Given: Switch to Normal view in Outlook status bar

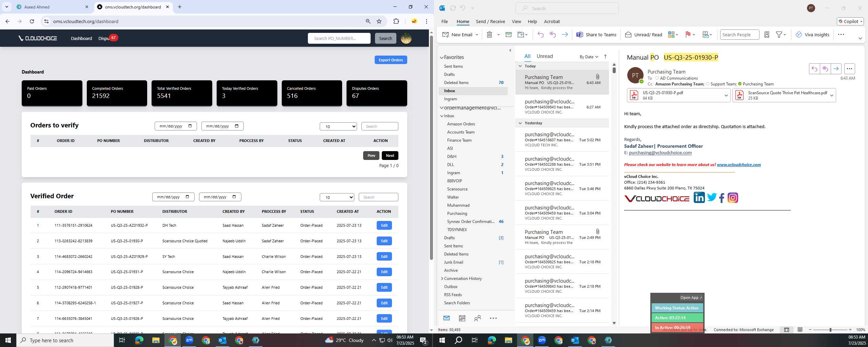Looking at the screenshot, I should pyautogui.click(x=787, y=330).
